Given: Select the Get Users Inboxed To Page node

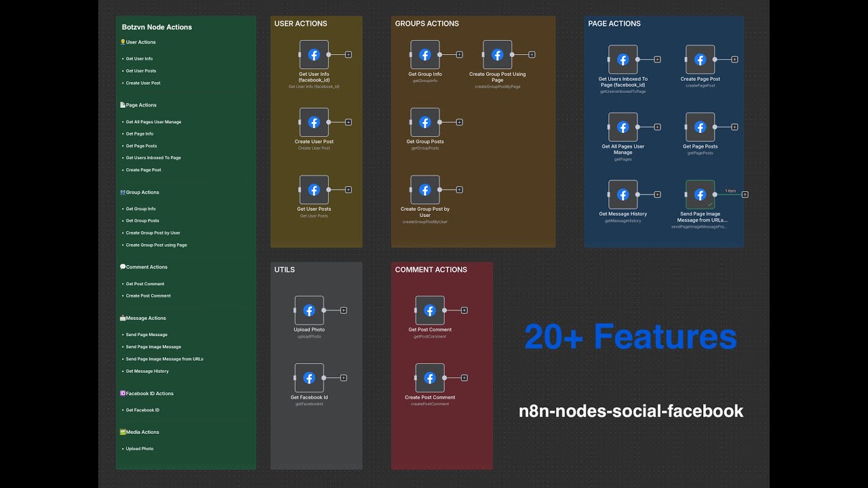Looking at the screenshot, I should pyautogui.click(x=623, y=59).
